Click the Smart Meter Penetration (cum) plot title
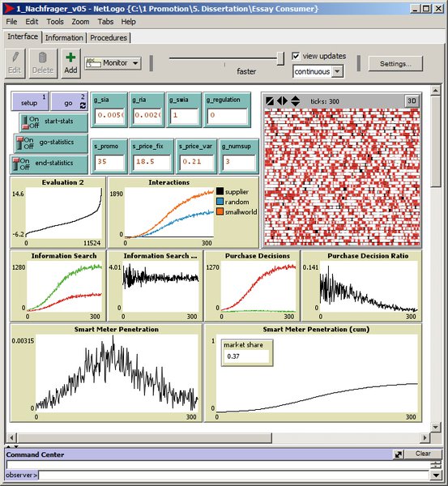 point(316,329)
